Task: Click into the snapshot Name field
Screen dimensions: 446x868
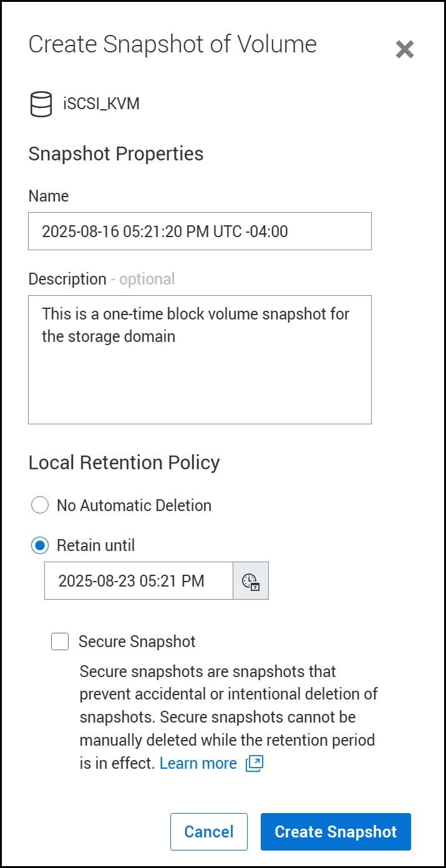Action: click(x=200, y=232)
